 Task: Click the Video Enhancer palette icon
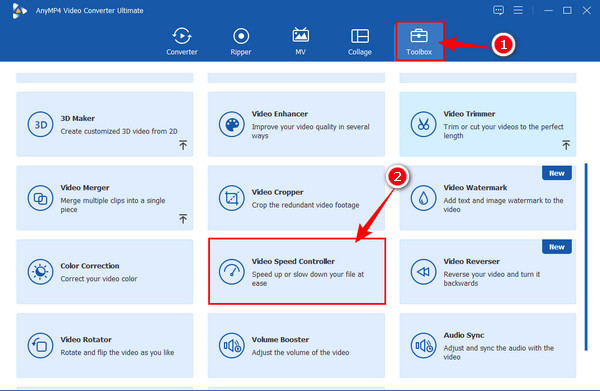pyautogui.click(x=232, y=124)
